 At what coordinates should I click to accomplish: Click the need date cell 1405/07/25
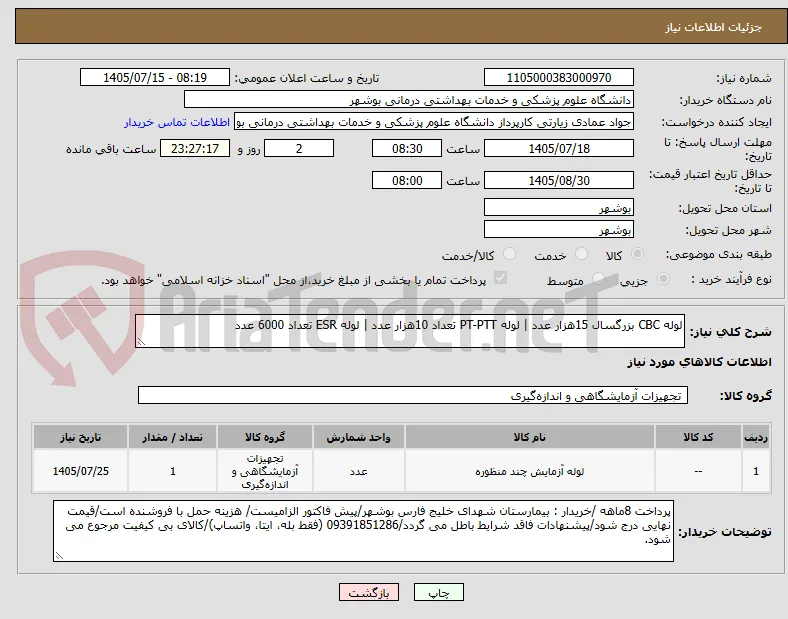click(80, 471)
